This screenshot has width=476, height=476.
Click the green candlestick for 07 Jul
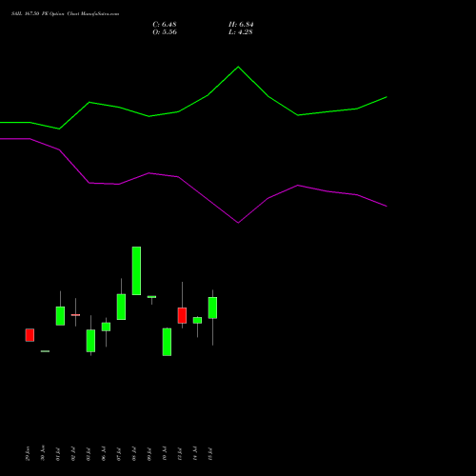(121, 307)
